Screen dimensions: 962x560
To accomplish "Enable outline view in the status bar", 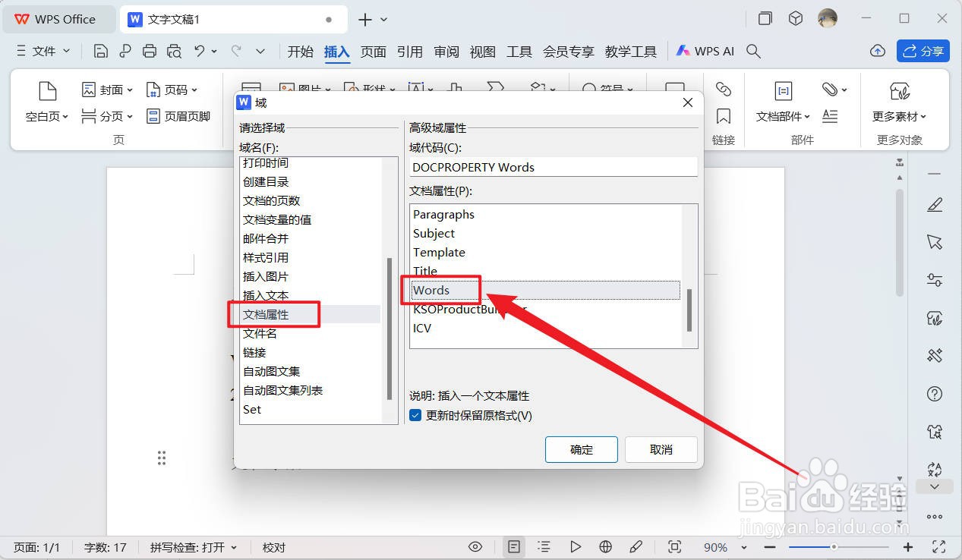I will pos(544,546).
